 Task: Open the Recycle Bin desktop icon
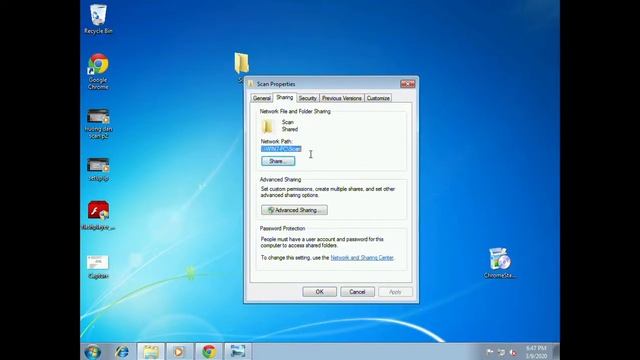coord(98,19)
